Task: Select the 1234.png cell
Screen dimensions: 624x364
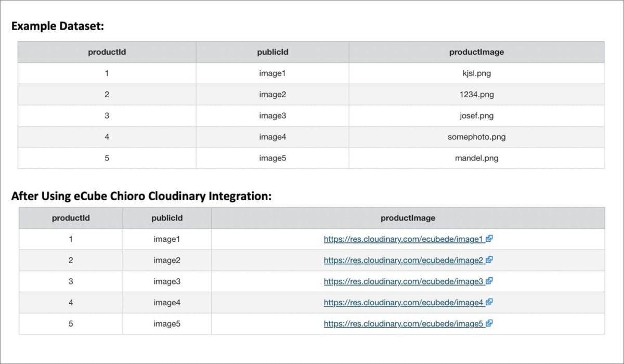Action: [x=476, y=95]
